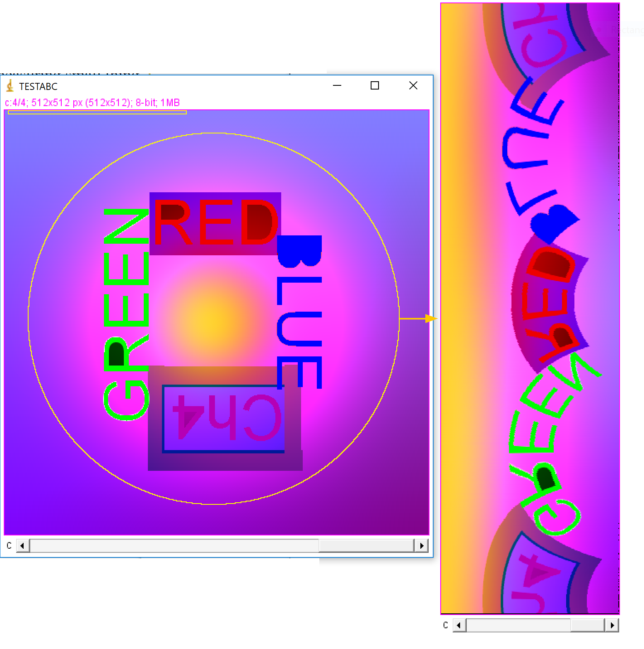
Task: Minimize the TESTABC image window
Action: [x=337, y=86]
